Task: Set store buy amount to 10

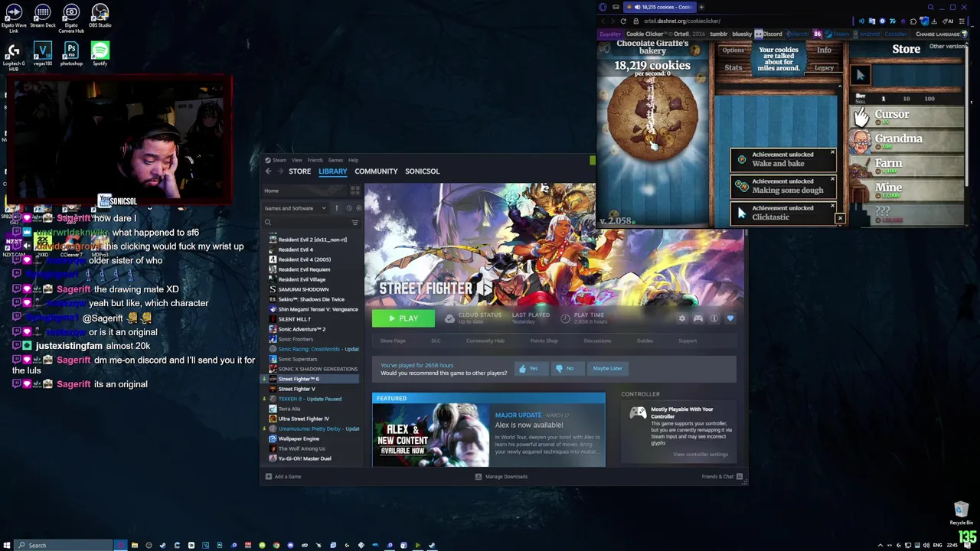Action: (906, 99)
